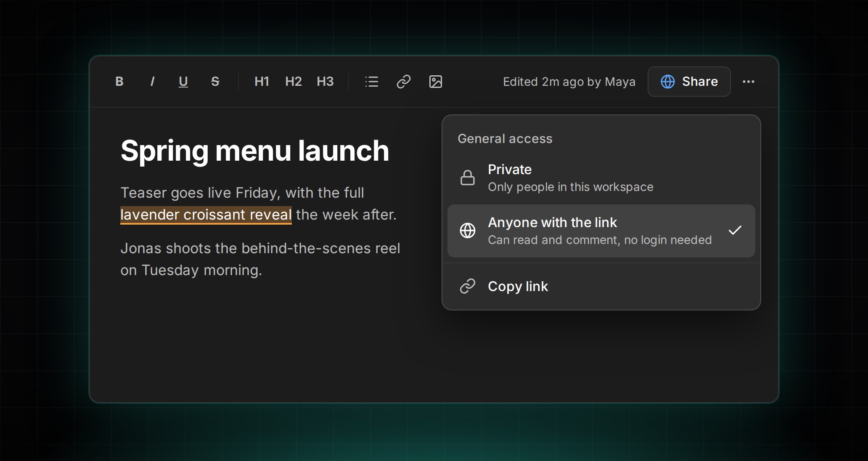Image resolution: width=868 pixels, height=461 pixels.
Task: Click the Spring menu launch title
Action: point(255,151)
